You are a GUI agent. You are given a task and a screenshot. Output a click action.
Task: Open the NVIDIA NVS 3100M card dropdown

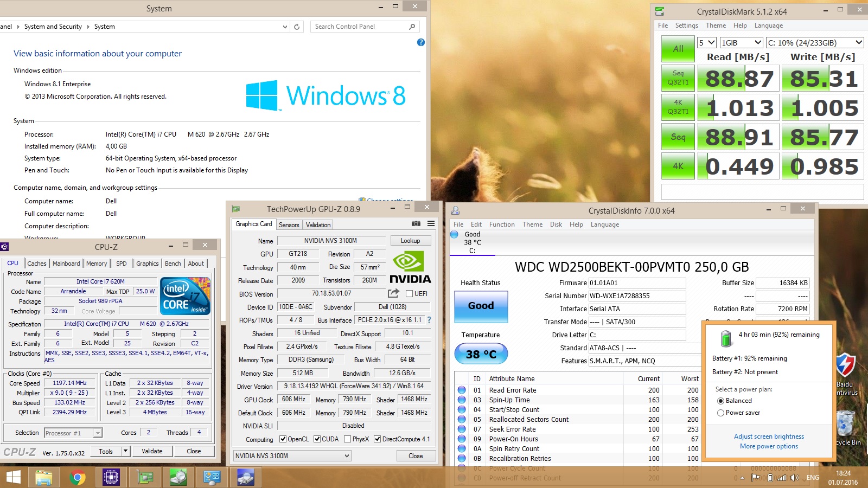pos(292,456)
